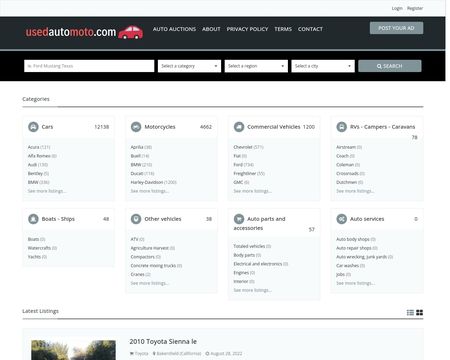This screenshot has height=360, width=450.
Task: Open the Cars category heading
Action: pyautogui.click(x=47, y=127)
